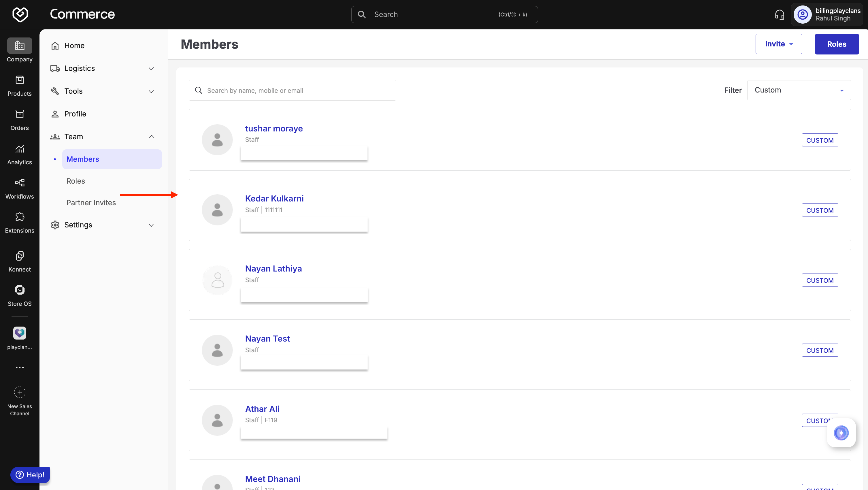Go to Roles under Team

point(76,181)
